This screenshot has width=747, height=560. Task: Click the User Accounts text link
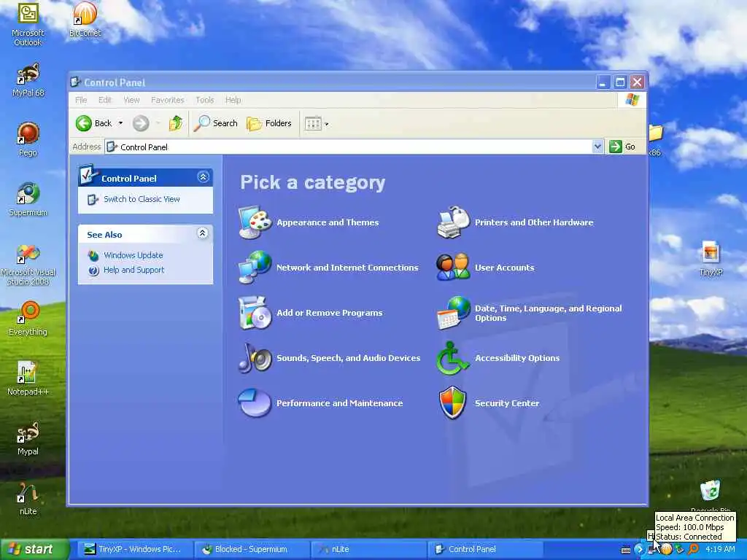coord(505,268)
